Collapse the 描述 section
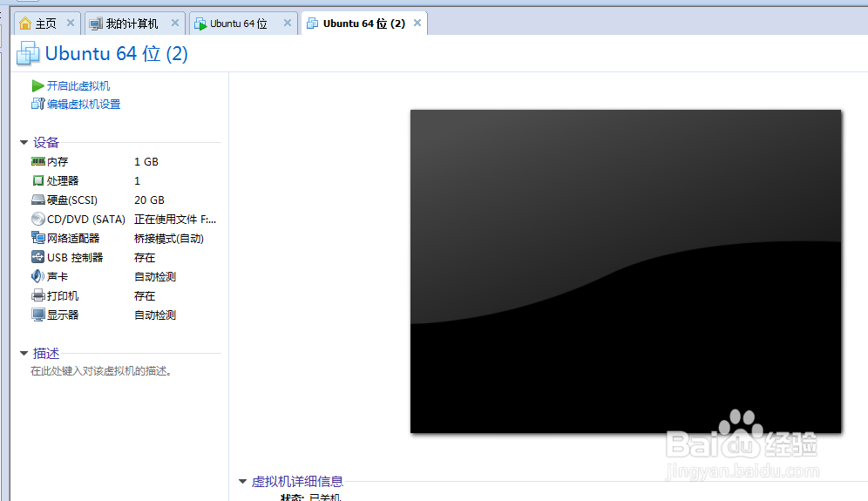The height and width of the screenshot is (501, 868). click(x=24, y=353)
